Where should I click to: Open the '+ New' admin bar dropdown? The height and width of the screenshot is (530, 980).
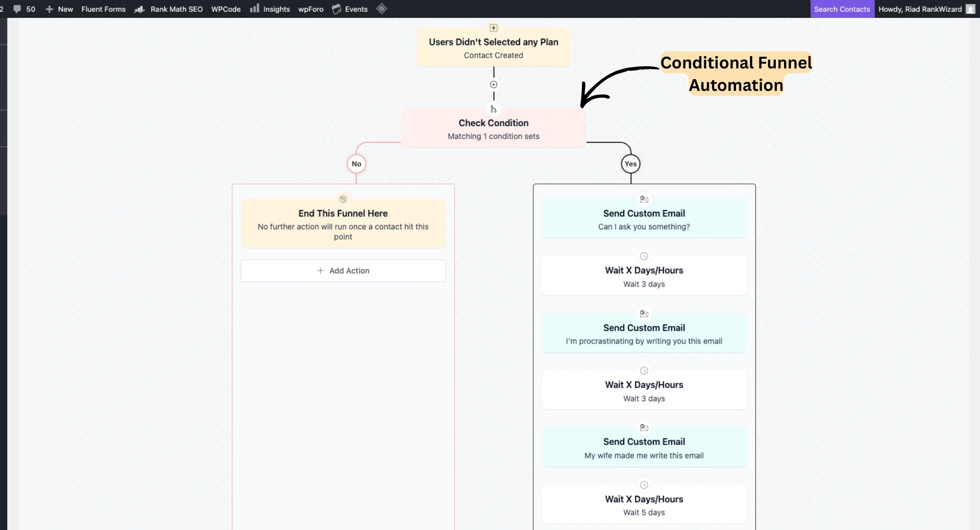(59, 9)
